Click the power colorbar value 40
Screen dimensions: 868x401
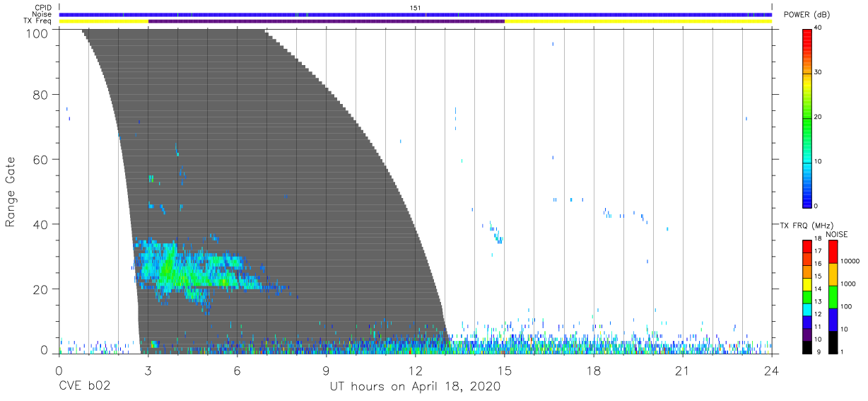click(x=819, y=28)
